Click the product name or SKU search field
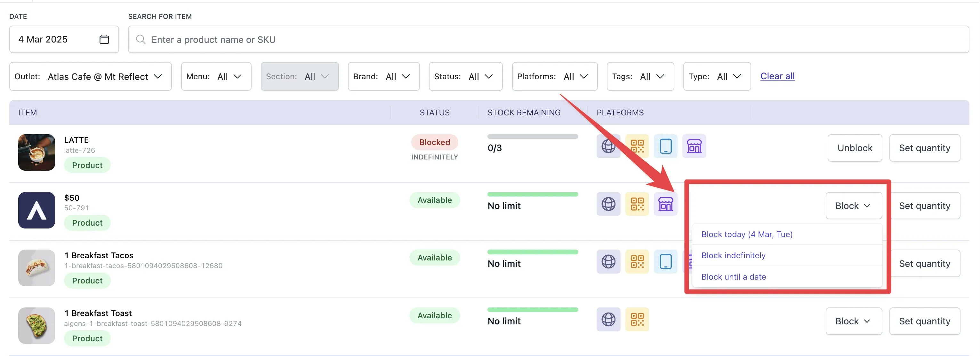Viewport: 980px width, 356px height. click(x=304, y=39)
